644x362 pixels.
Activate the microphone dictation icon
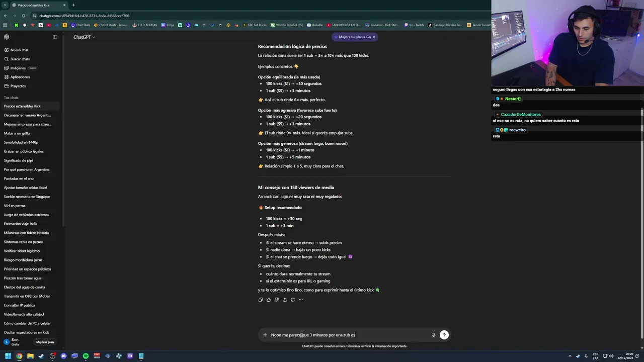tap(433, 335)
